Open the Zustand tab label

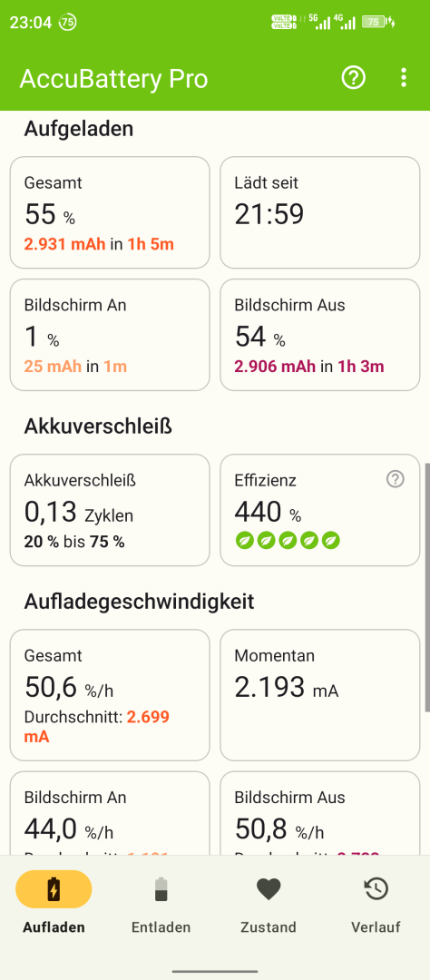tap(269, 926)
